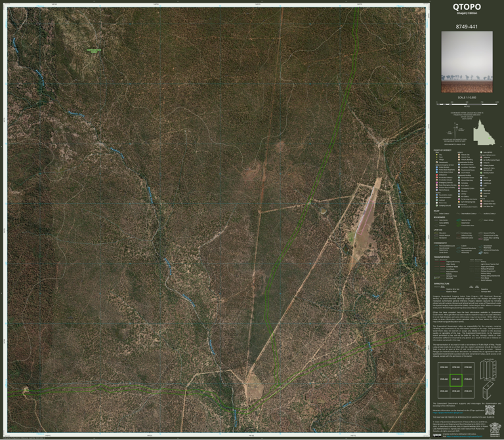Click the accordion-fold map instruction diagram
This screenshot has height=440, width=504.
(489, 370)
